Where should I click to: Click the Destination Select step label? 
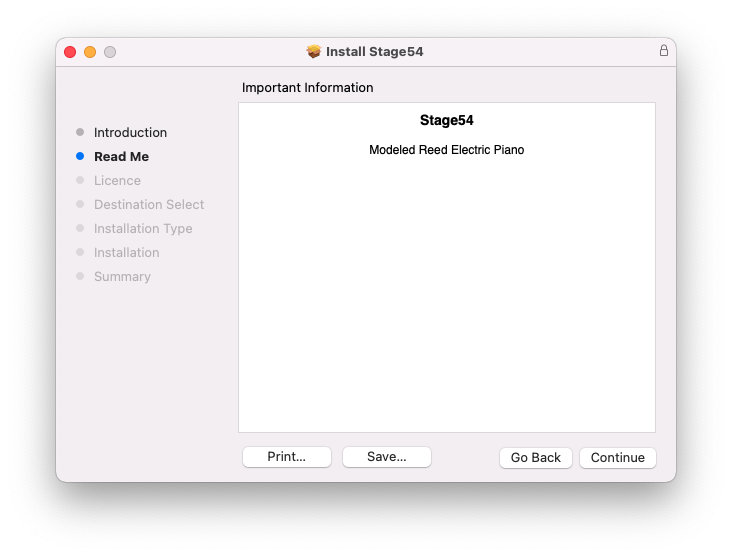(149, 204)
